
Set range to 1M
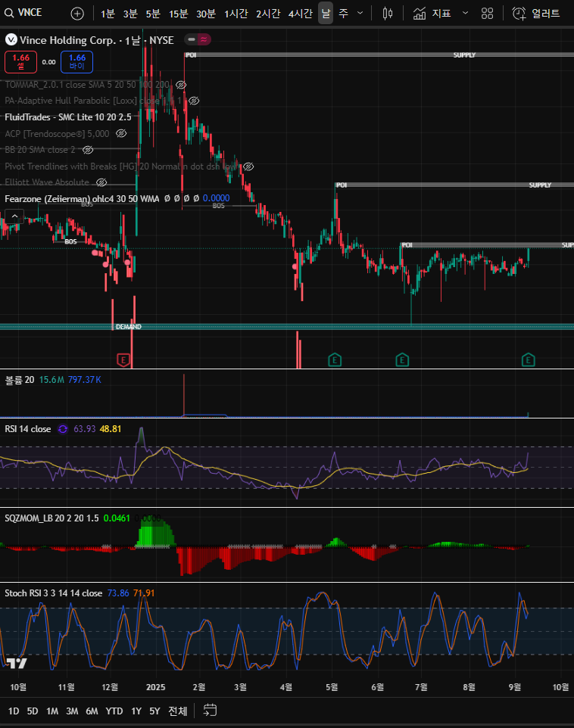tap(52, 711)
